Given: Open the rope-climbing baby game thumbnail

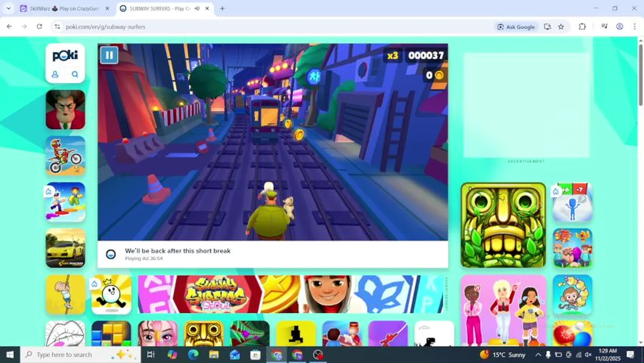Looking at the screenshot, I should point(66,294).
